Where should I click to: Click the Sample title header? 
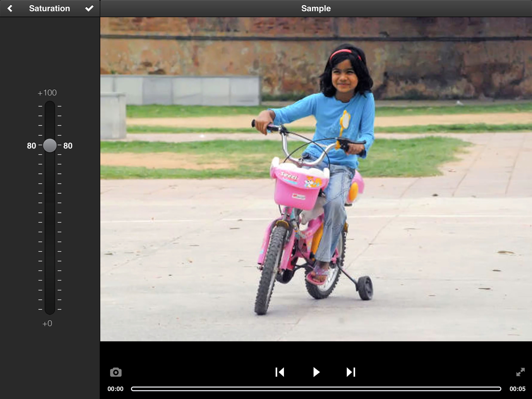pos(316,8)
